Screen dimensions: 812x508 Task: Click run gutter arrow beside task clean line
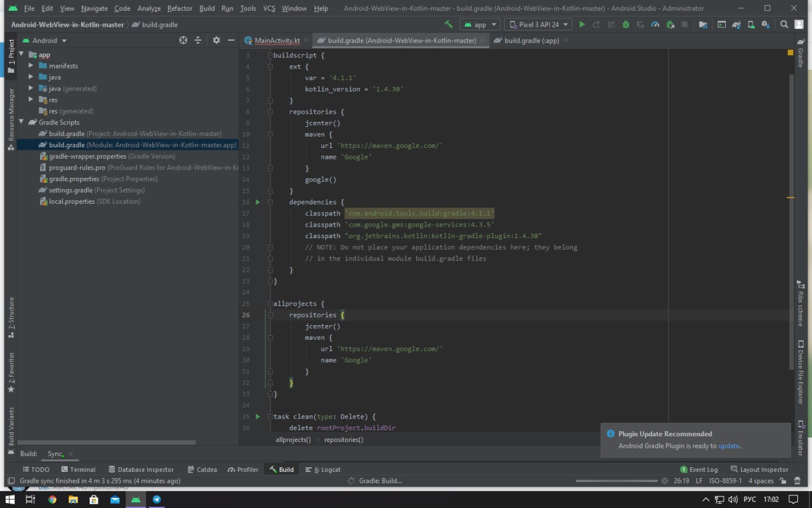tap(258, 417)
